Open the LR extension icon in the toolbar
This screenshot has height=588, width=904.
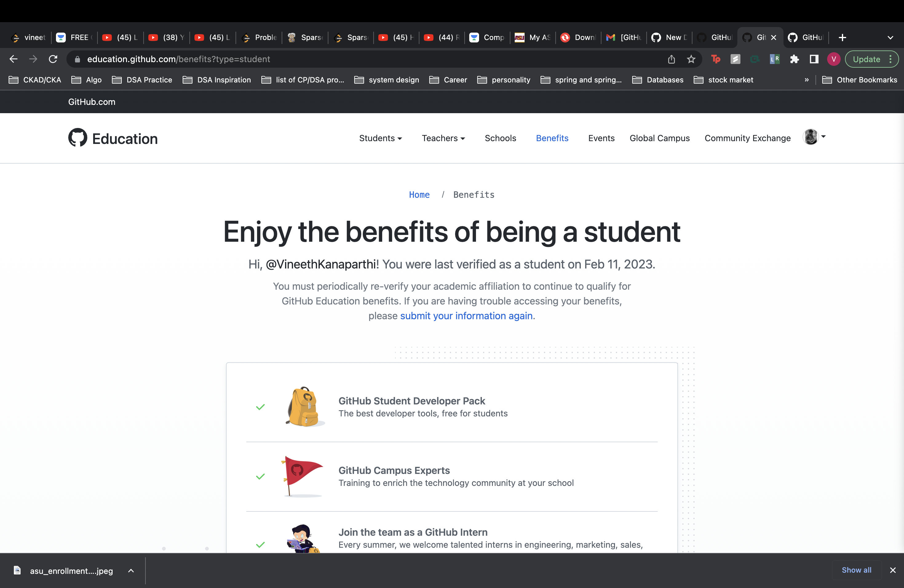point(775,59)
